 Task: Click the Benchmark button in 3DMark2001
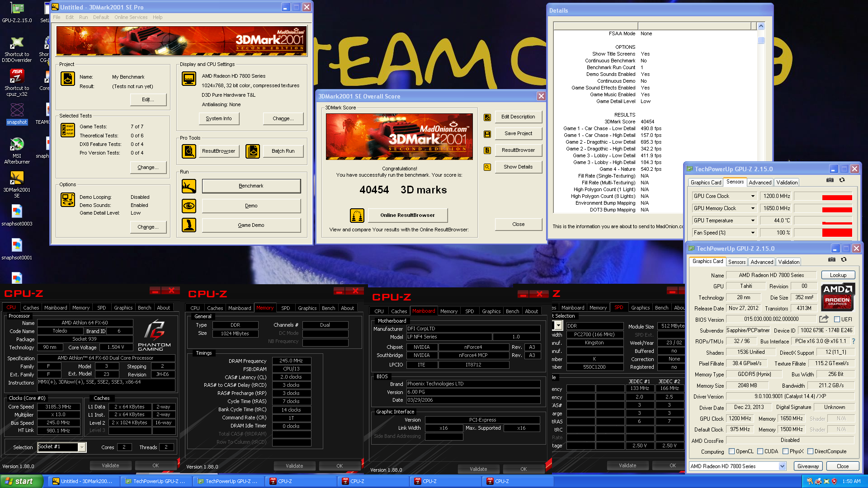click(x=251, y=186)
